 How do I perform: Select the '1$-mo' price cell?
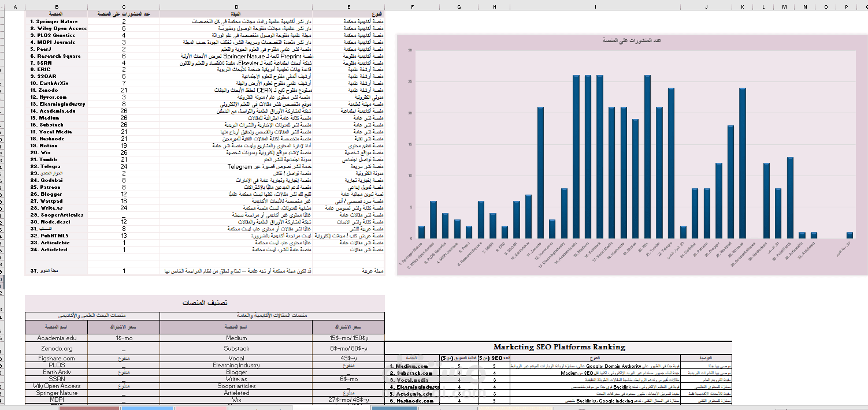124,338
